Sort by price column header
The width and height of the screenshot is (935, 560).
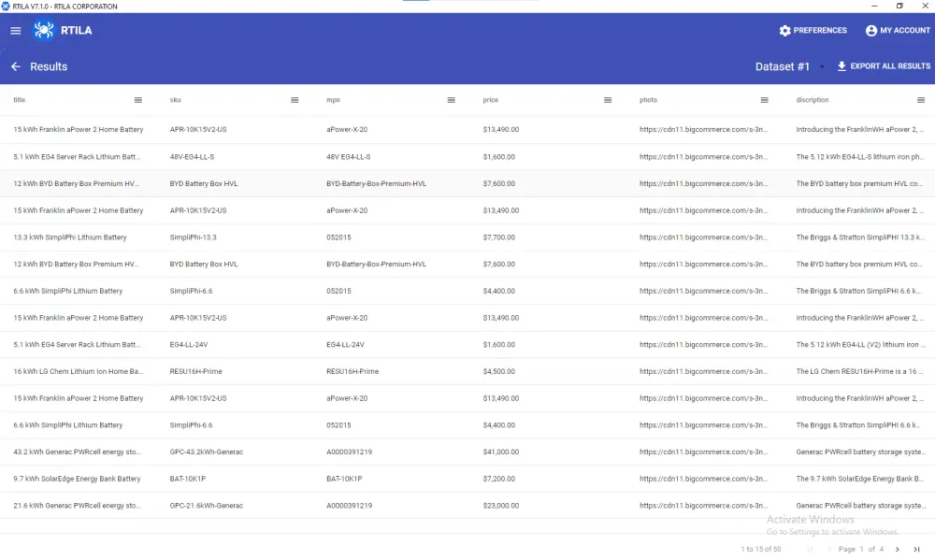(x=491, y=100)
